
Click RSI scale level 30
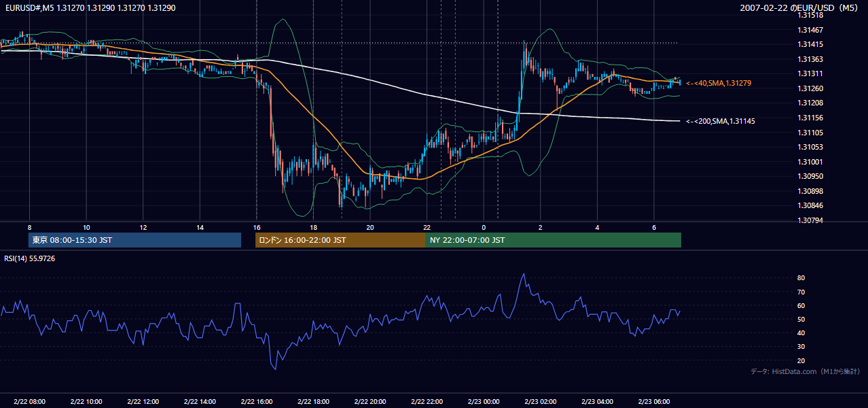pyautogui.click(x=801, y=347)
